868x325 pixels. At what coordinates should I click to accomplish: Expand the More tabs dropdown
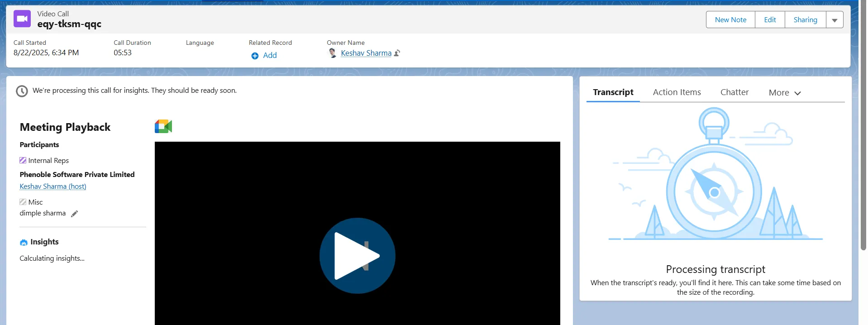[x=785, y=93]
